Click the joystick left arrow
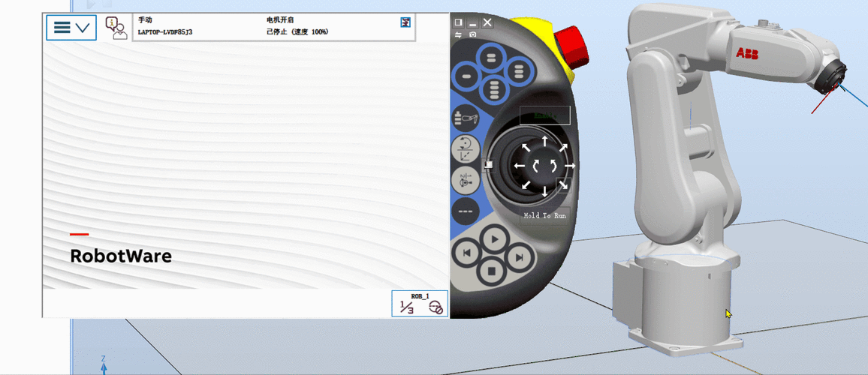The width and height of the screenshot is (868, 375). pos(519,166)
